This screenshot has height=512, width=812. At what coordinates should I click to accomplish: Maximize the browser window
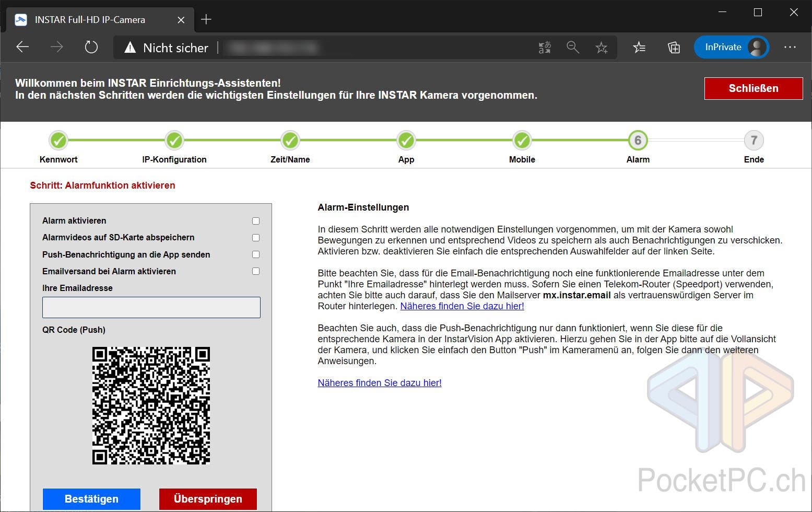(x=758, y=12)
